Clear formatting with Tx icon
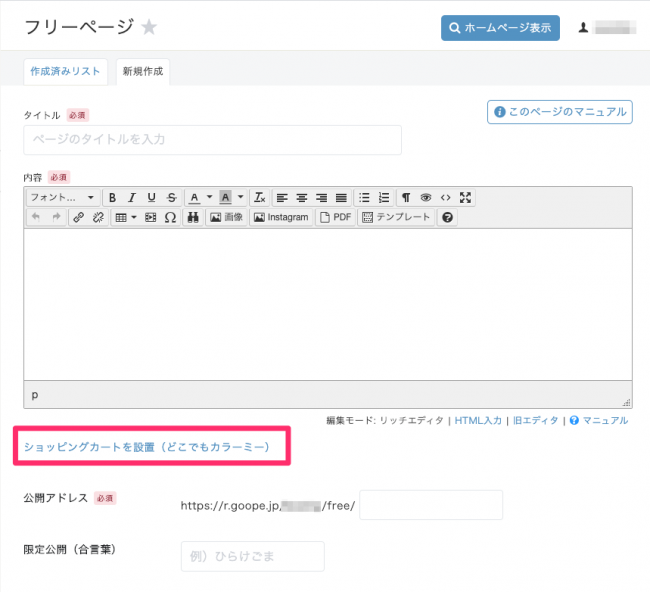 click(260, 197)
